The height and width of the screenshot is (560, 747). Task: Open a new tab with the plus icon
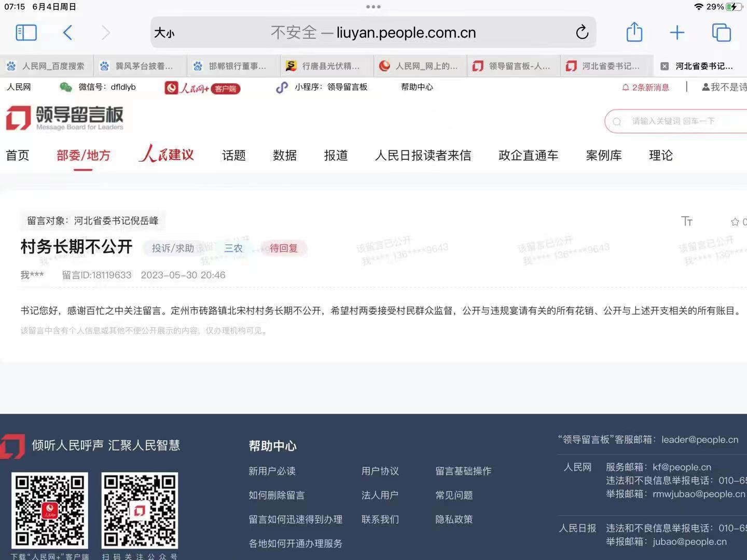677,32
